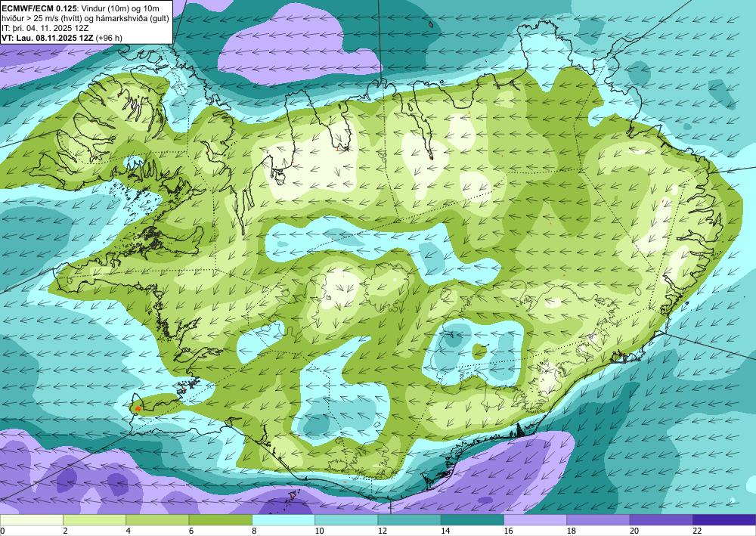The width and height of the screenshot is (756, 536).
Task: Click the olive green 6–8 legend swatch
Action: (220, 520)
